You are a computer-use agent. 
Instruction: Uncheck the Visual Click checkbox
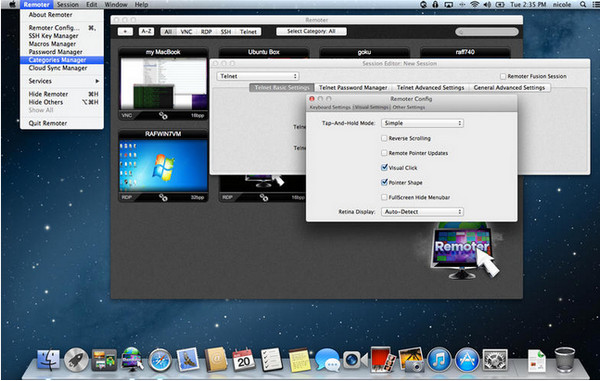pos(384,168)
